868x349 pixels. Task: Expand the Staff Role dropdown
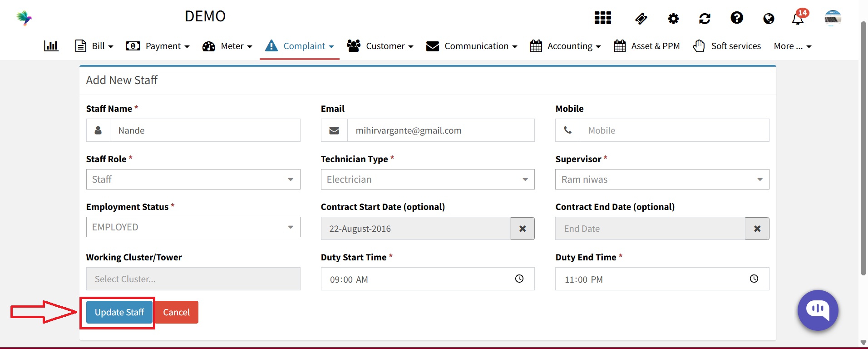[193, 179]
